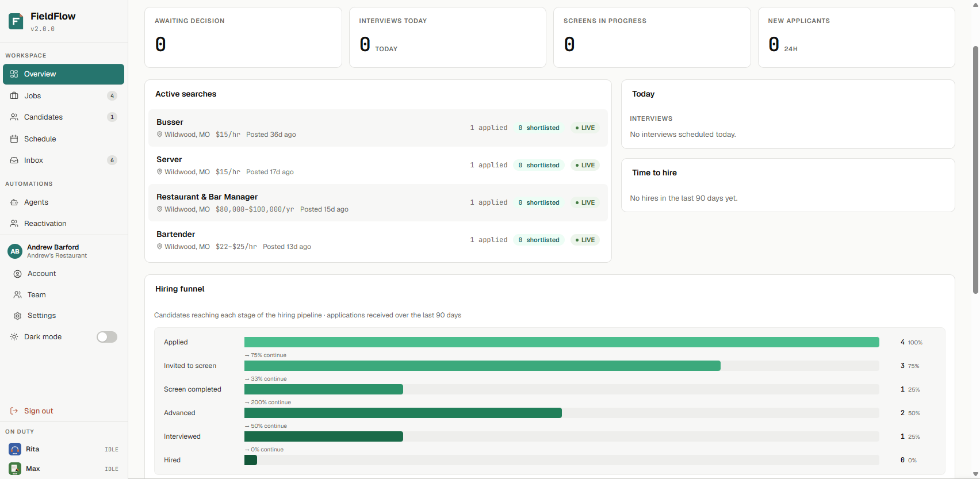Click the Reactivation users icon
This screenshot has width=980, height=479.
[x=14, y=224]
